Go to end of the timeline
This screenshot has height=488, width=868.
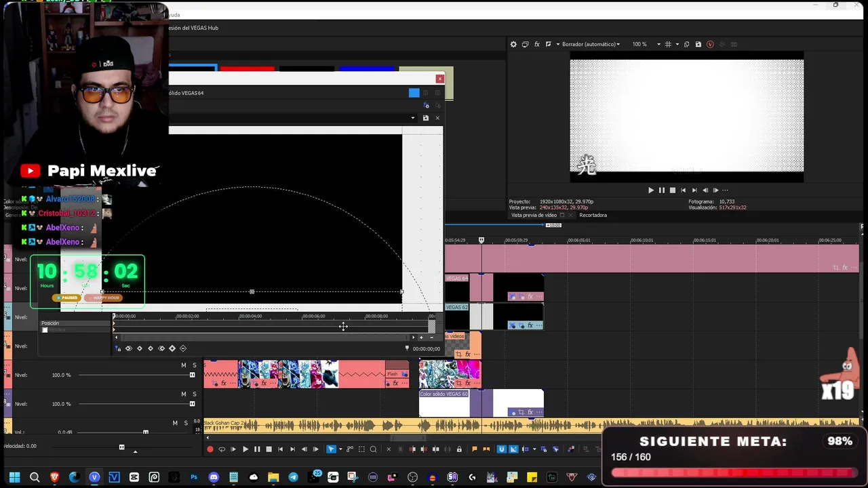(292, 449)
